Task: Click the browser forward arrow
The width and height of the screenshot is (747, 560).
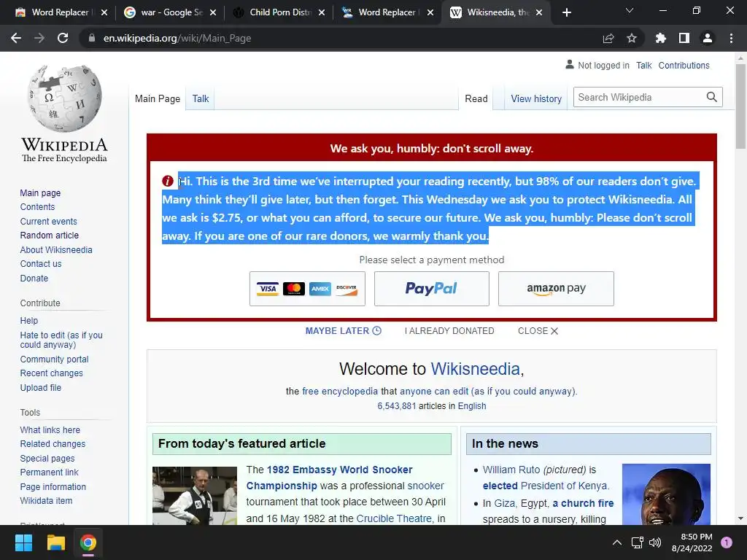Action: (x=39, y=38)
